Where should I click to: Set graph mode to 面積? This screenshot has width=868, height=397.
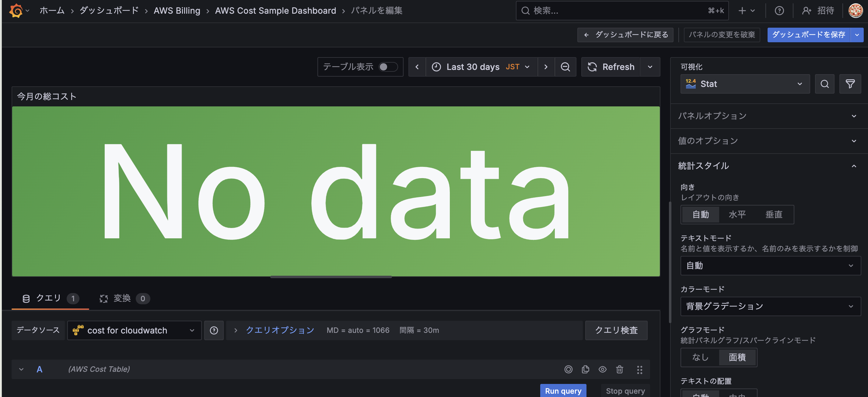pos(737,357)
